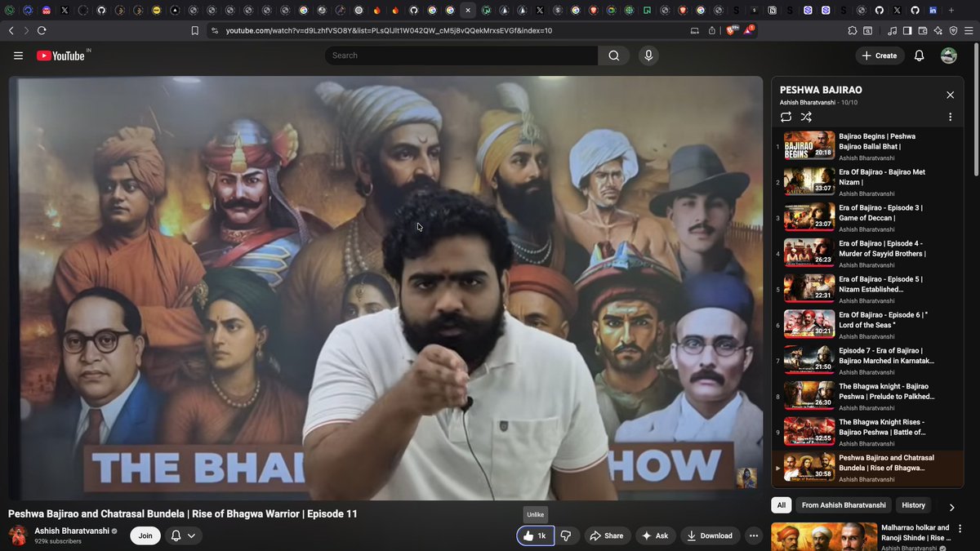The height and width of the screenshot is (551, 980).
Task: Play 'Bajirao Begins | Peshwa Bajirao Ballal Bhat' video
Action: (x=867, y=146)
